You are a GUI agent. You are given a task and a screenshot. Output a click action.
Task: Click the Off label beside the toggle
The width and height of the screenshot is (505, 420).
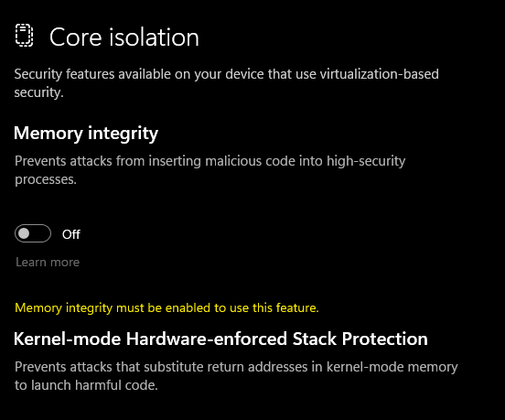tap(71, 234)
